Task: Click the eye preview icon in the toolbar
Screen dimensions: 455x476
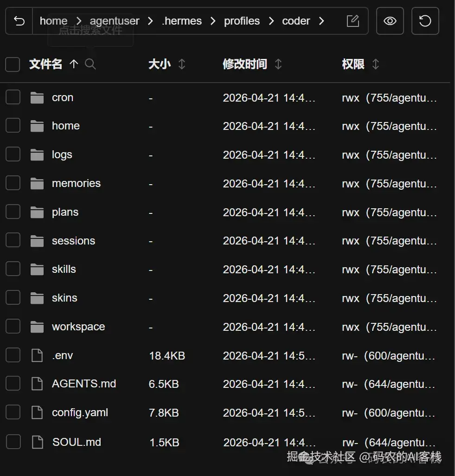Action: coord(390,20)
